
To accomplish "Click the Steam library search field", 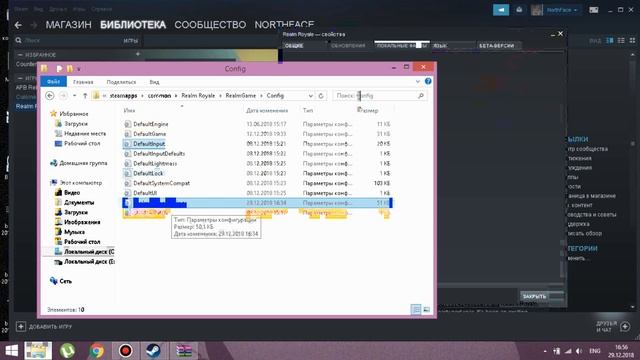I will click(x=69, y=40).
